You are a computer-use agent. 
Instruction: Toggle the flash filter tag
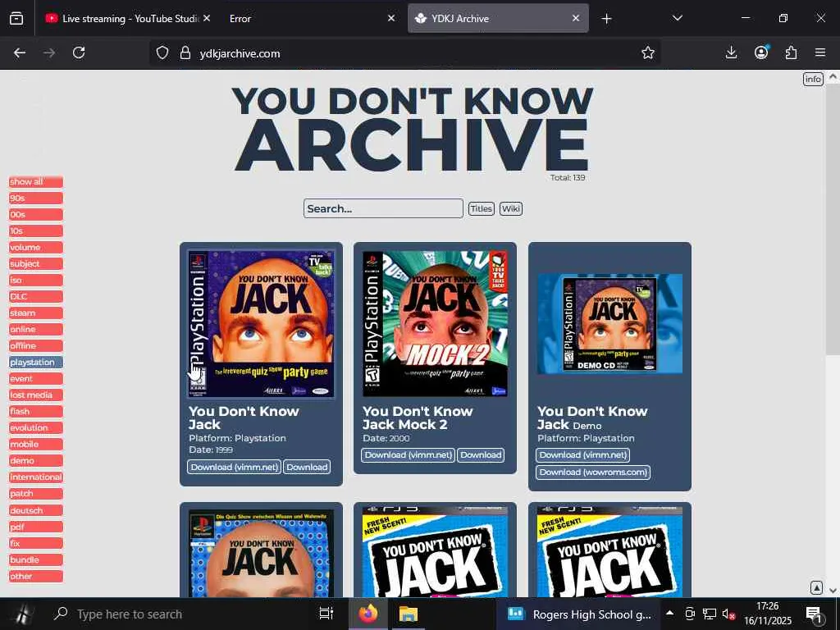coord(36,412)
